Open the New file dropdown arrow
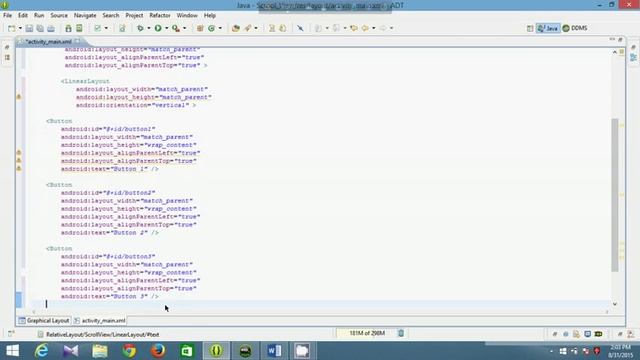The height and width of the screenshot is (360, 640). [x=20, y=28]
